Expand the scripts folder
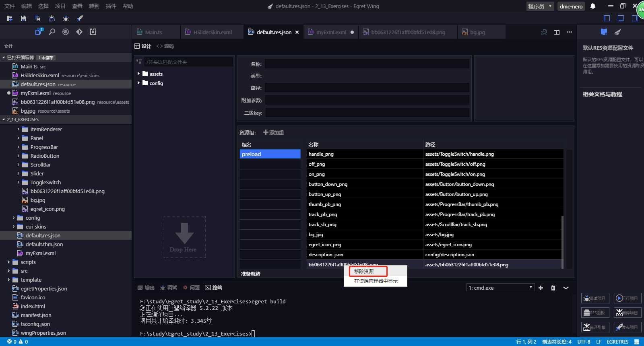The height and width of the screenshot is (346, 644). point(8,262)
